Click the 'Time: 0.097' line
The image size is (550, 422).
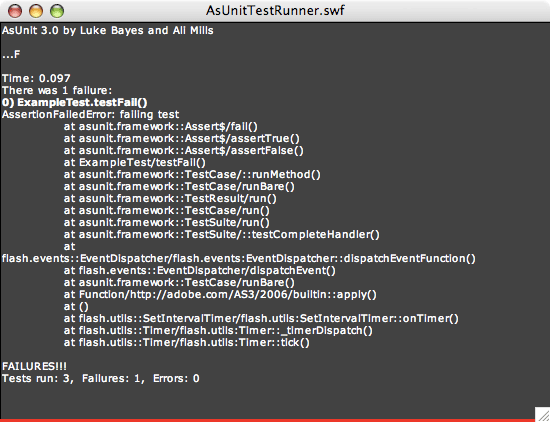coord(36,78)
